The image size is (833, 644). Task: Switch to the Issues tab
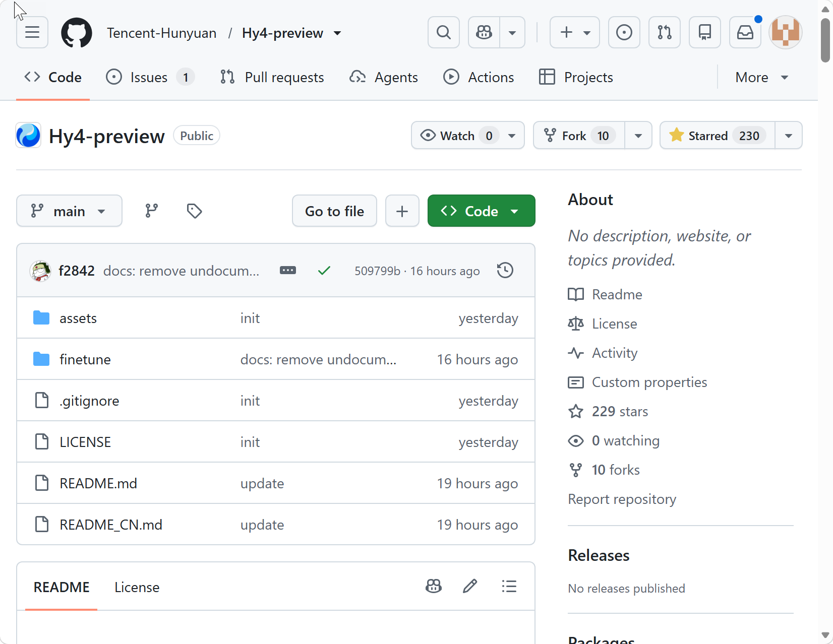150,77
